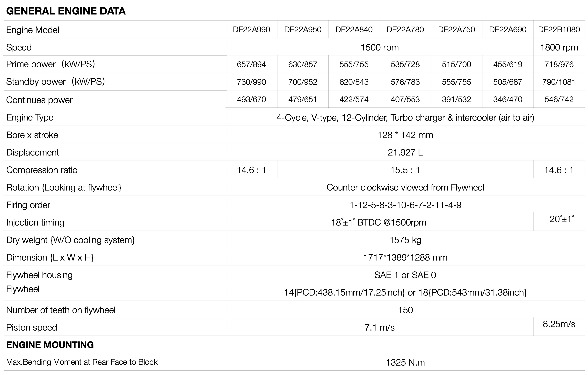Click continuous power value 546/742

pos(559,99)
